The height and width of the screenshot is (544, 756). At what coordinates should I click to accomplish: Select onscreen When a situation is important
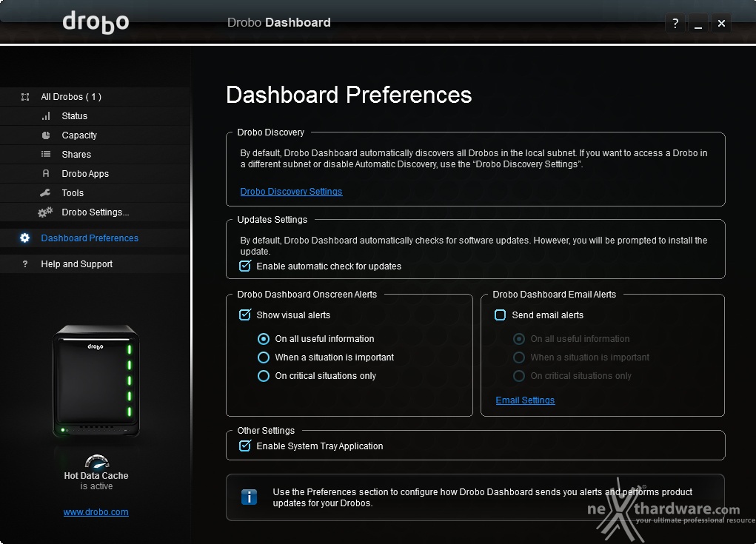(264, 357)
